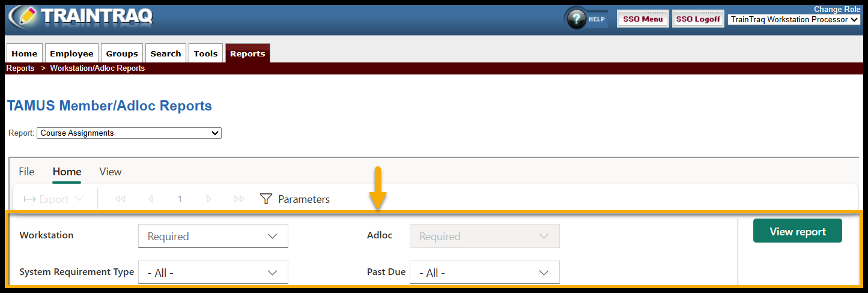Click the View report button
Viewport: 868px width, 293px height.
click(797, 231)
